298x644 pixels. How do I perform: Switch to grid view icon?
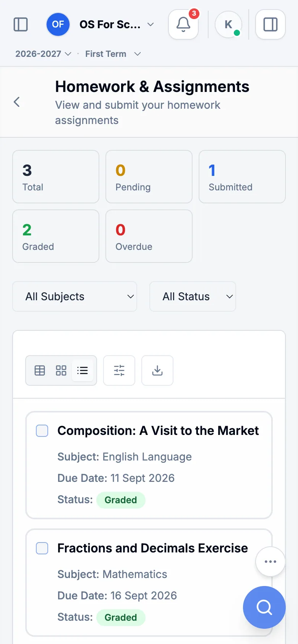click(61, 370)
